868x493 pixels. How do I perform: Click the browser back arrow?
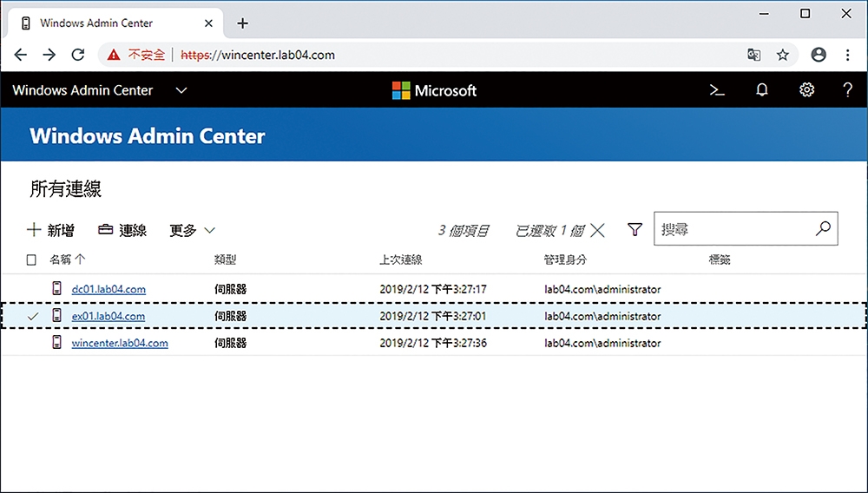pyautogui.click(x=21, y=54)
